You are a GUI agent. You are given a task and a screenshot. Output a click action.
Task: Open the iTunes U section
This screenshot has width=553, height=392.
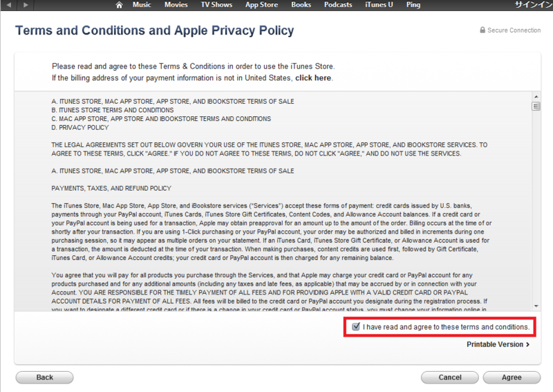tap(379, 5)
